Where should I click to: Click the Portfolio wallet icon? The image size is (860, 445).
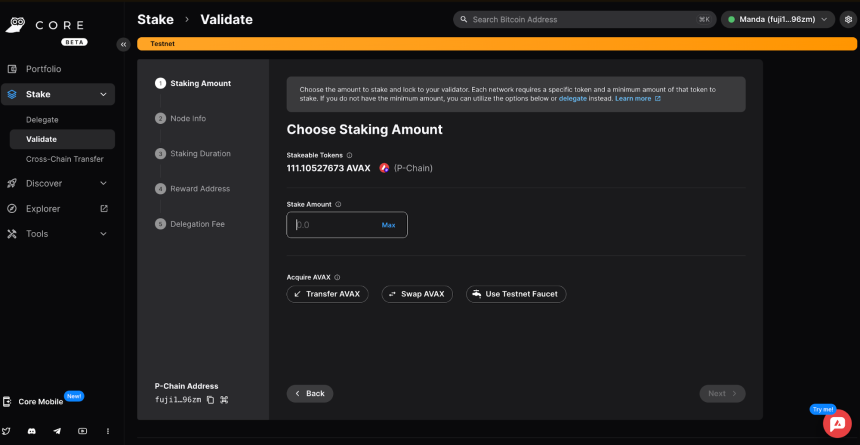pyautogui.click(x=12, y=69)
